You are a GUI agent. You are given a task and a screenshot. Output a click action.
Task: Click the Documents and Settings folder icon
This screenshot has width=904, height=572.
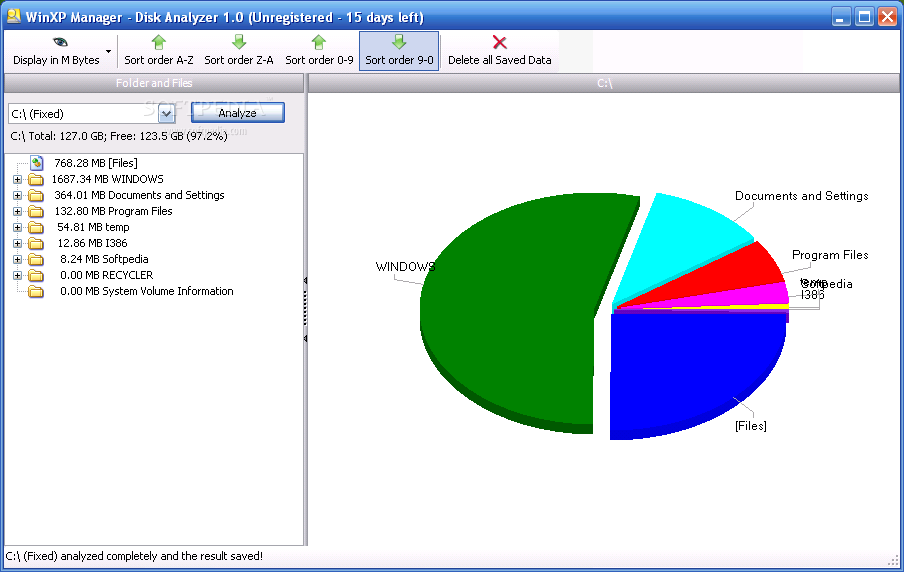tap(36, 195)
